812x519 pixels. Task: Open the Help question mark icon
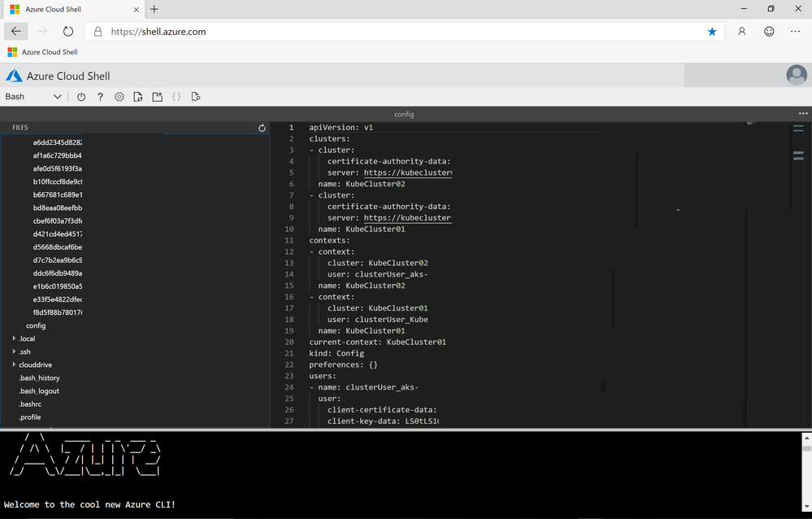[101, 97]
